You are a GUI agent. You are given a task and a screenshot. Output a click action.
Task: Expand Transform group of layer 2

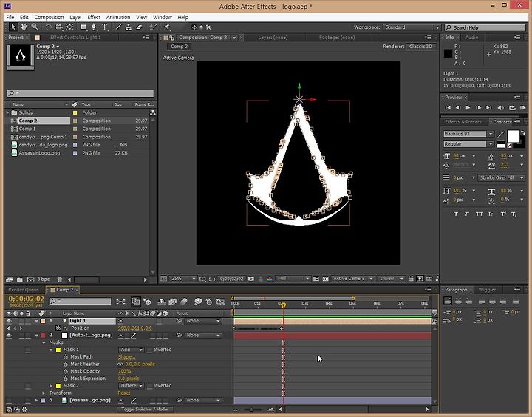tap(44, 393)
